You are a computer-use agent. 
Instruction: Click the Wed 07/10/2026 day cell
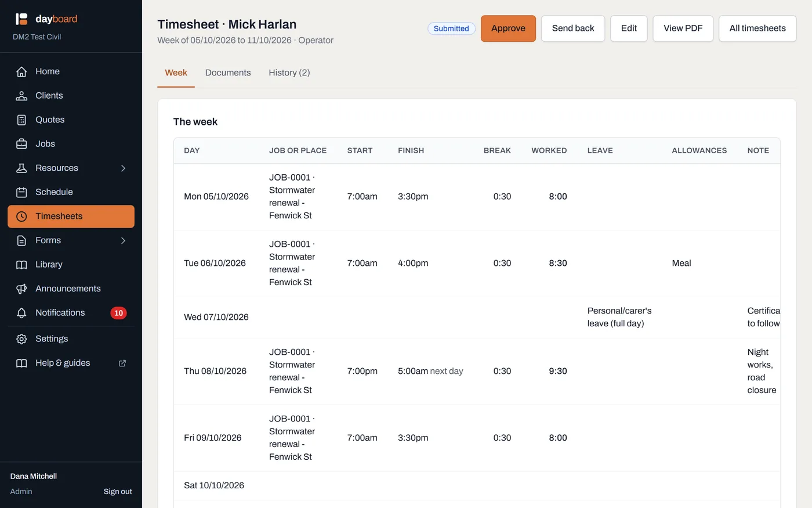tap(216, 317)
